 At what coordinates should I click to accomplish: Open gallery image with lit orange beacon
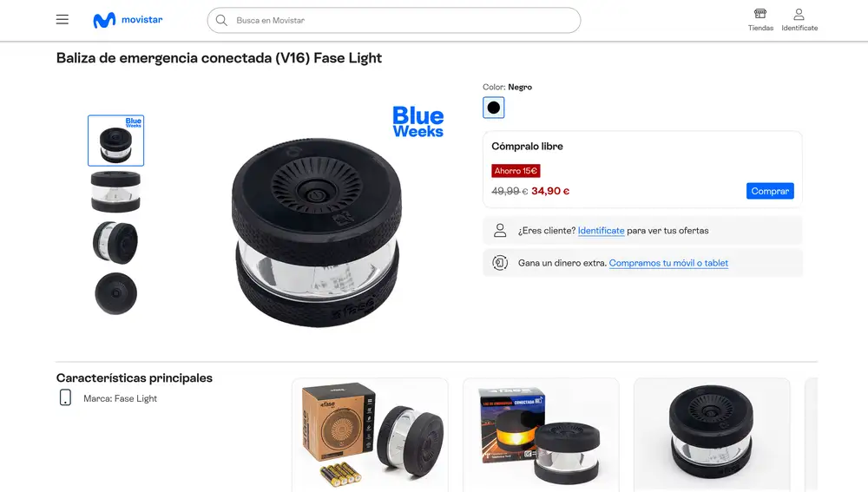(x=541, y=435)
